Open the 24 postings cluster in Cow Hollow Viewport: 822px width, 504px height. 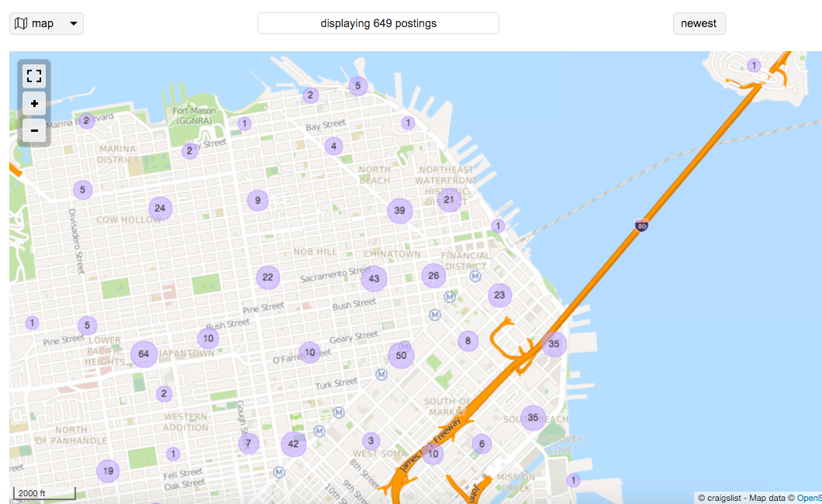[160, 209]
